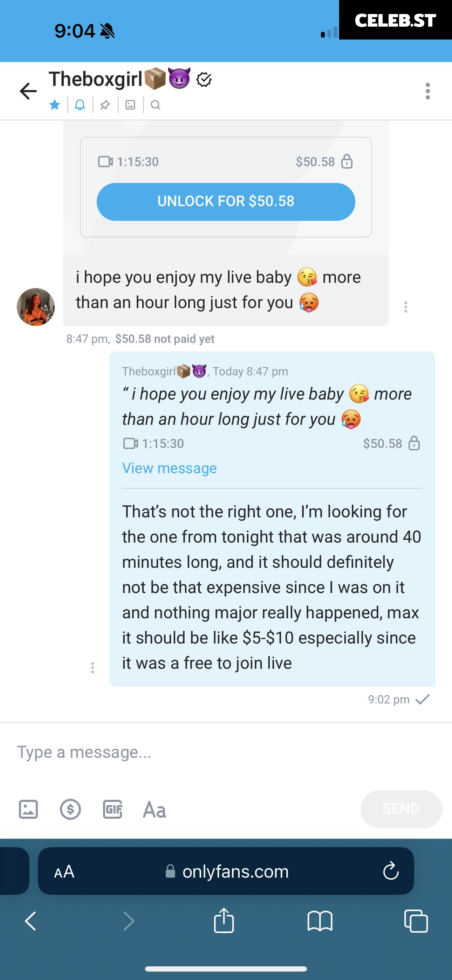Open the GIF picker
The image size is (452, 980).
pos(112,809)
